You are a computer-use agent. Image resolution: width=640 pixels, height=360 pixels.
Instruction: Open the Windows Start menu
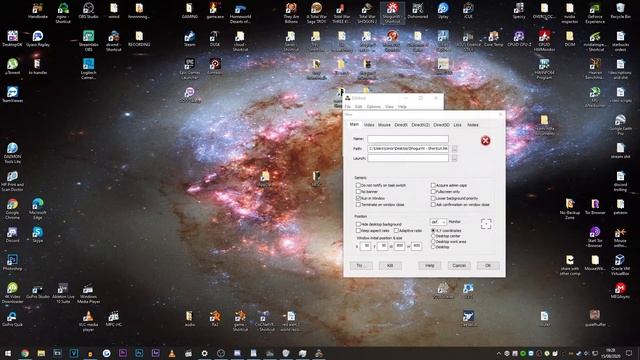click(8, 353)
